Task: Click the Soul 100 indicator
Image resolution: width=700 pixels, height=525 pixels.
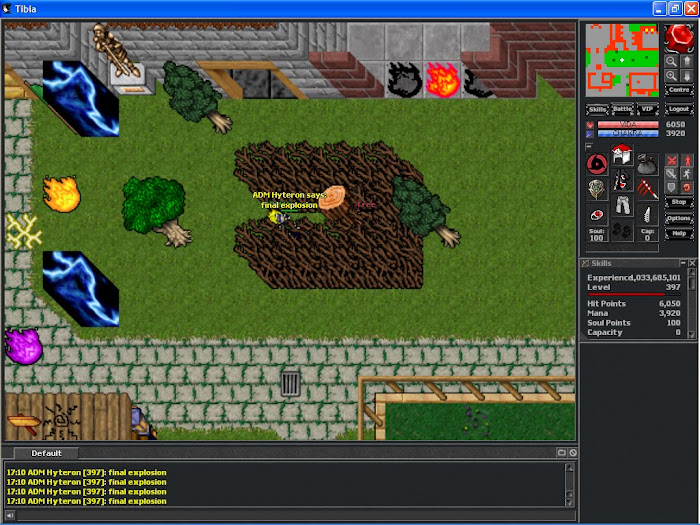Action: coord(597,235)
